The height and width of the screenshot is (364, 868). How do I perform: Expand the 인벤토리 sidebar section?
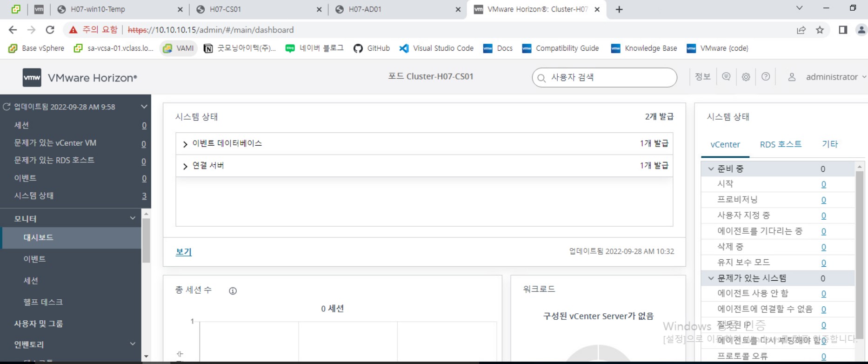coord(133,344)
